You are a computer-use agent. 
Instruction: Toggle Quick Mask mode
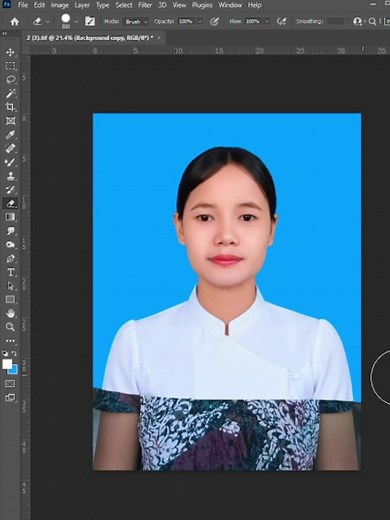(10, 384)
